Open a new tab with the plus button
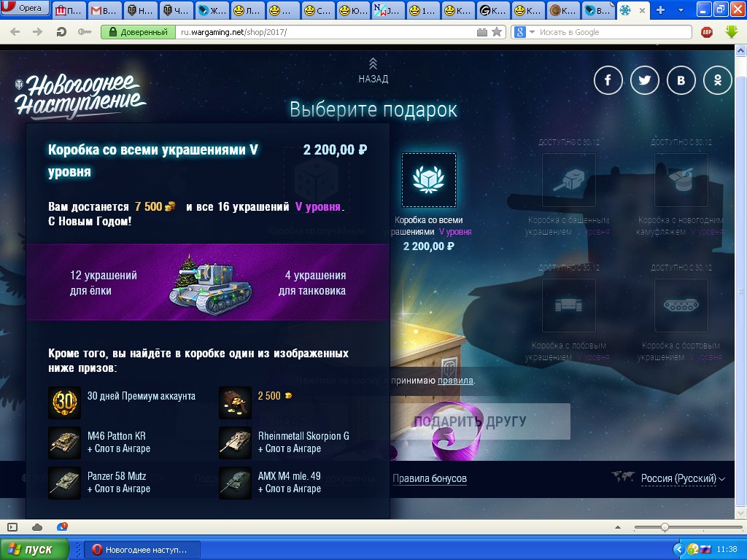 pyautogui.click(x=660, y=10)
